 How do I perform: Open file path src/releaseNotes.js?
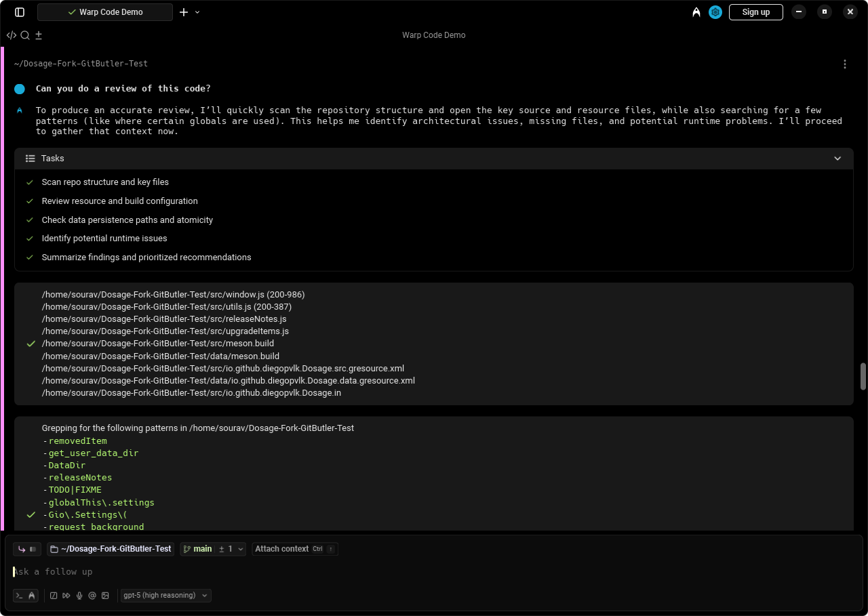pyautogui.click(x=164, y=319)
